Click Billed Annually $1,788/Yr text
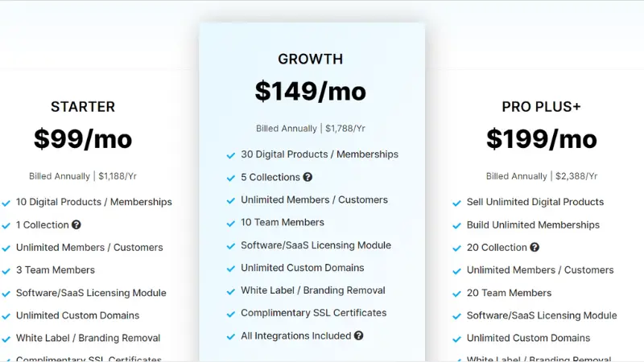The width and height of the screenshot is (644, 362). (311, 129)
